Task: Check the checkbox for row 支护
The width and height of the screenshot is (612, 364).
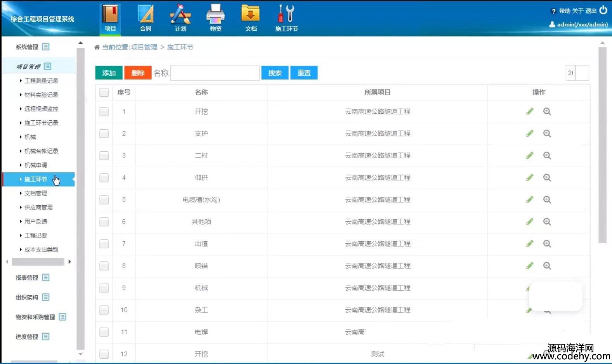Action: pos(104,133)
